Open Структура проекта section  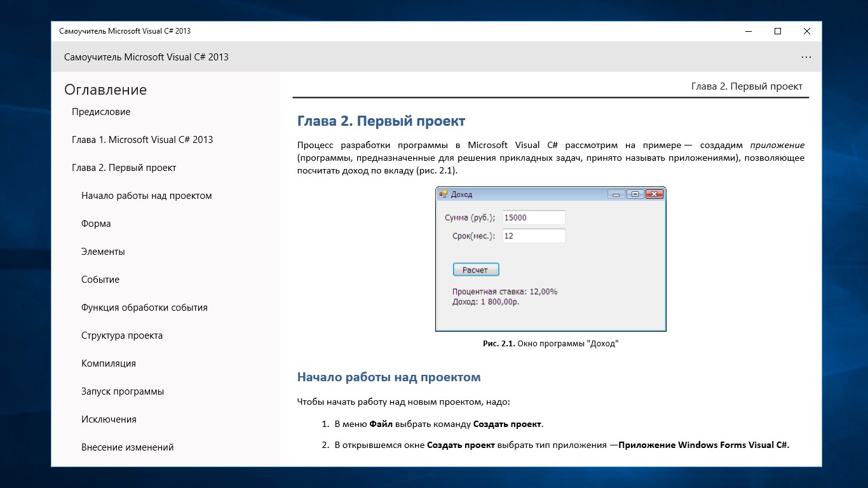click(x=122, y=335)
